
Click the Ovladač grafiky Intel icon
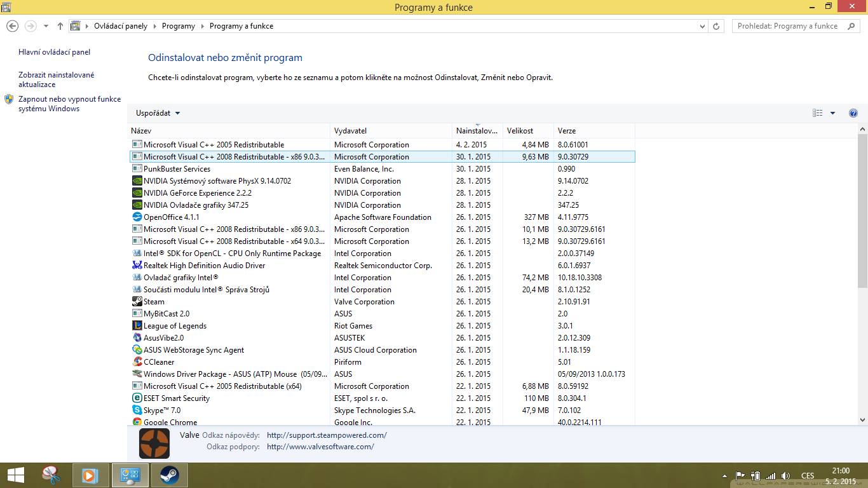[137, 277]
